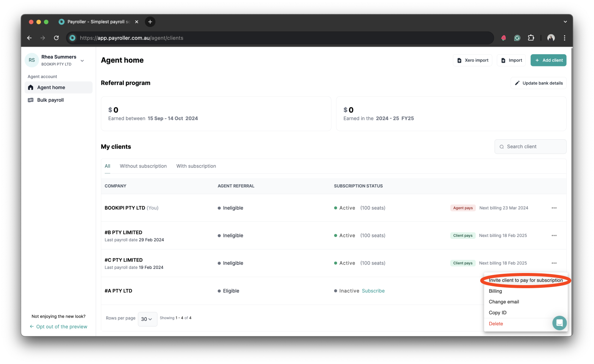594x364 pixels.
Task: Close the Payroller browser tab
Action: 137,22
